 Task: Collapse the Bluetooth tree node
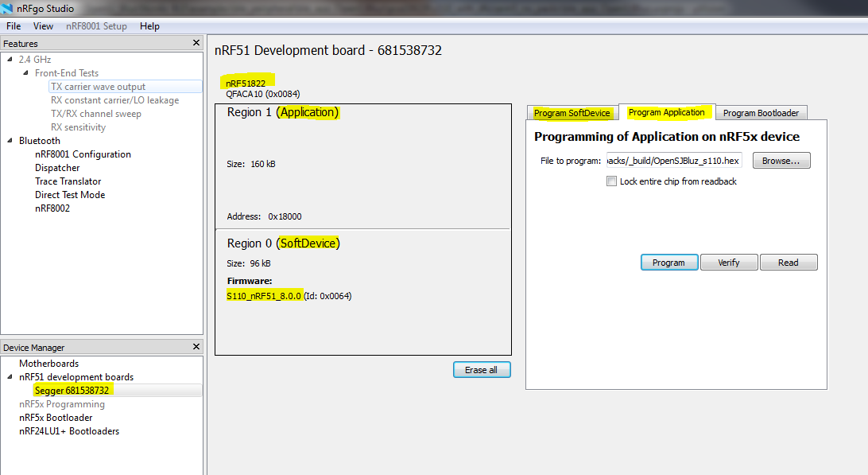[x=10, y=140]
